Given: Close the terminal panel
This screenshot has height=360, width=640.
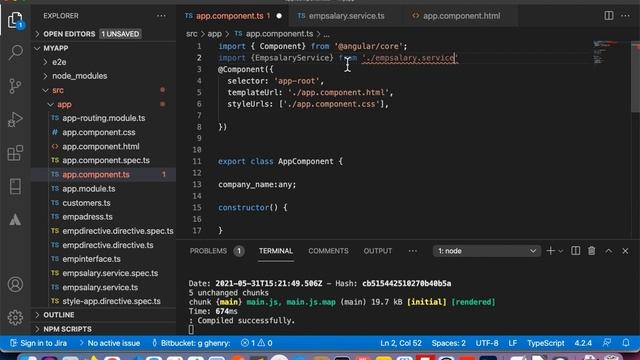Looking at the screenshot, I should pyautogui.click(x=625, y=251).
